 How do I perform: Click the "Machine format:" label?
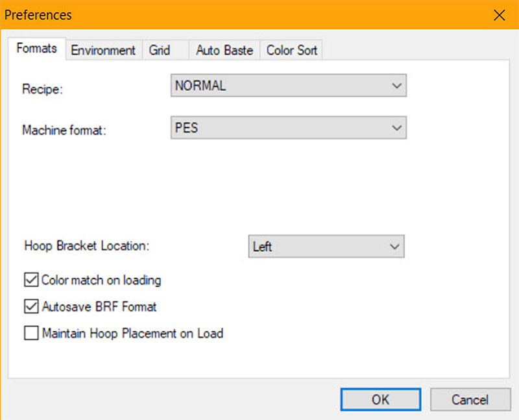click(64, 130)
